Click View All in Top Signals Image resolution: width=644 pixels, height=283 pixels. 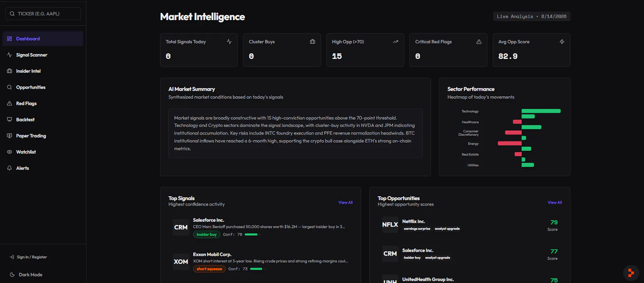tap(345, 202)
